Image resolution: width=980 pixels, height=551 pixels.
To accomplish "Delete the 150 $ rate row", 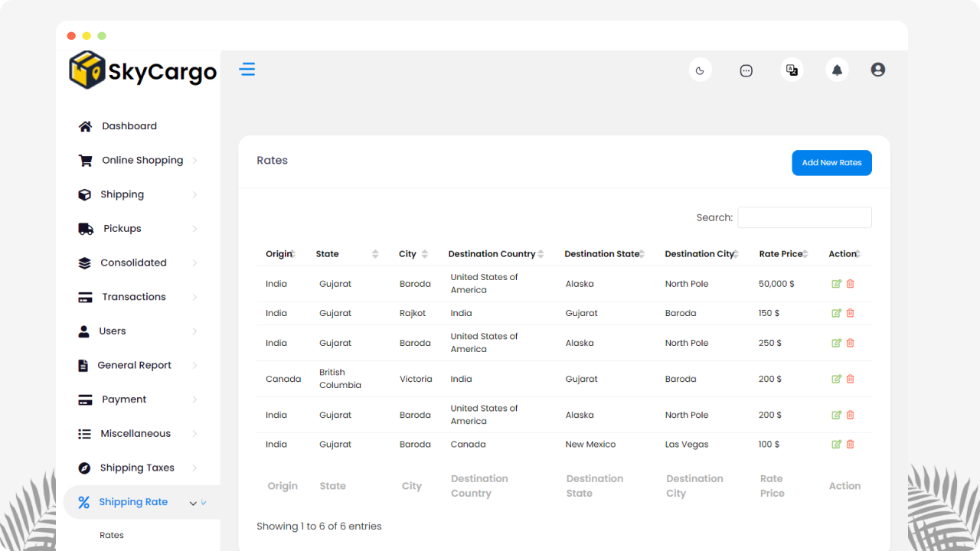I will click(x=850, y=313).
